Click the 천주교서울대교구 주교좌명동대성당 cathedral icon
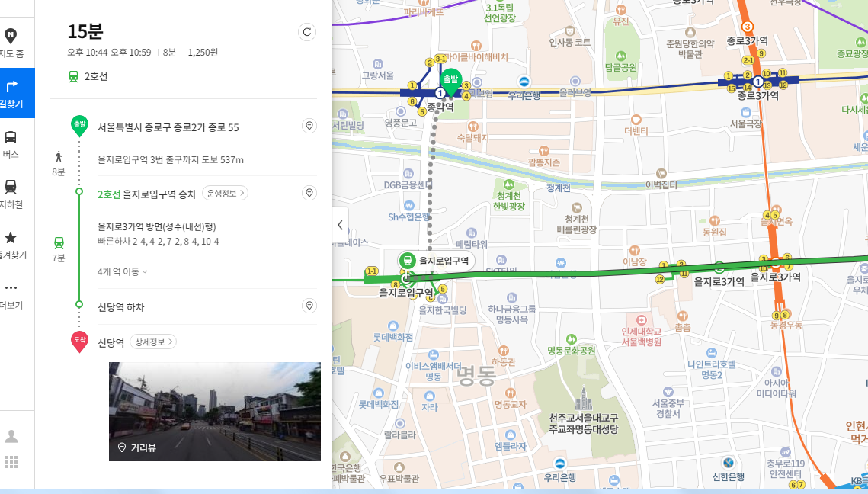The image size is (868, 494). [584, 398]
